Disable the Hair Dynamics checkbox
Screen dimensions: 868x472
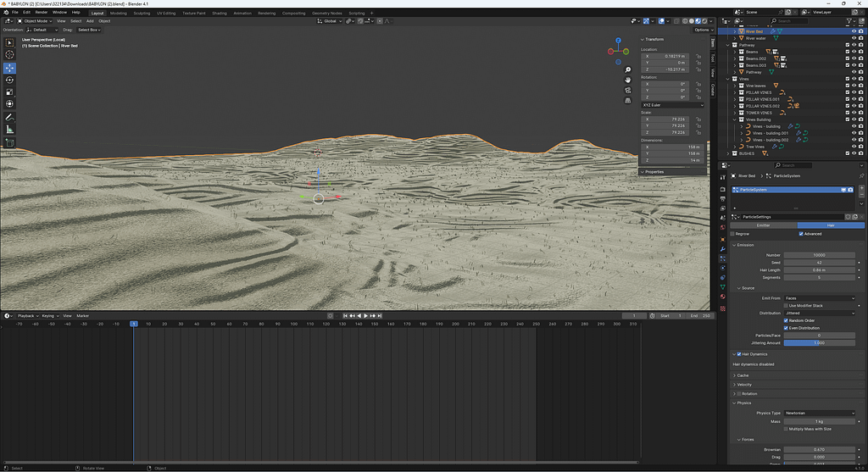tap(739, 353)
